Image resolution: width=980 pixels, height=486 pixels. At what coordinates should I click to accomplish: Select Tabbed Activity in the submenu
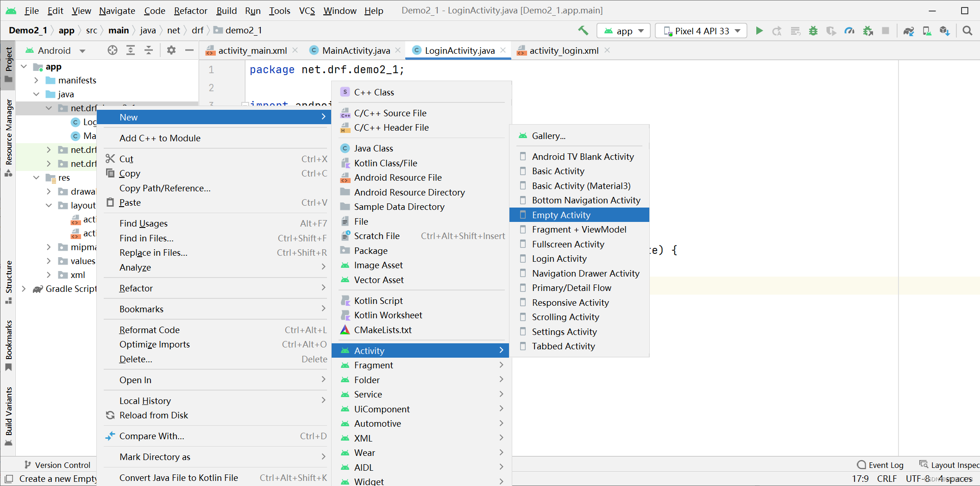(x=579, y=346)
